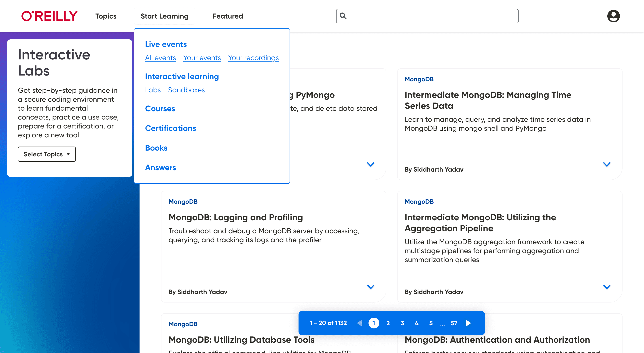Click MongoDB tag on Time Series Data card
644x353 pixels.
(x=419, y=79)
